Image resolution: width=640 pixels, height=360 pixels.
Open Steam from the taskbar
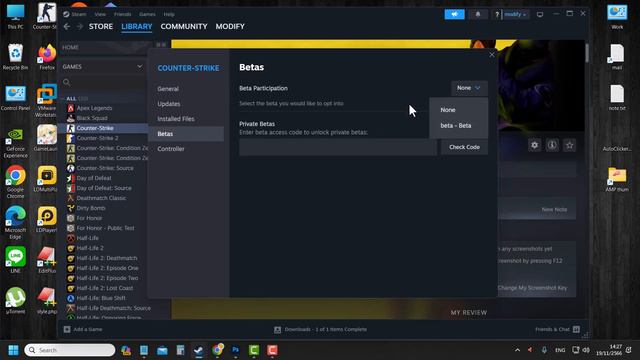pyautogui.click(x=199, y=350)
